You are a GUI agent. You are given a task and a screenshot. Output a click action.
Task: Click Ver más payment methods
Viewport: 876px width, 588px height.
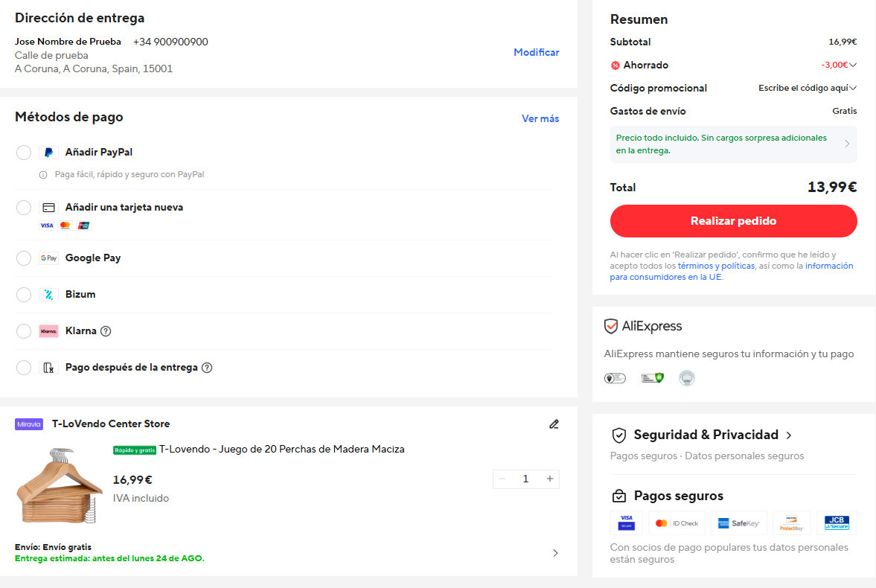(x=540, y=118)
